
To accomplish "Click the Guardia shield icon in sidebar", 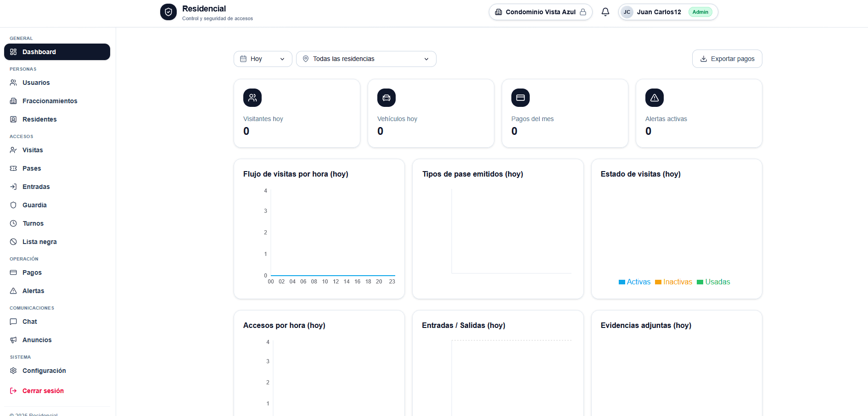I will [13, 205].
